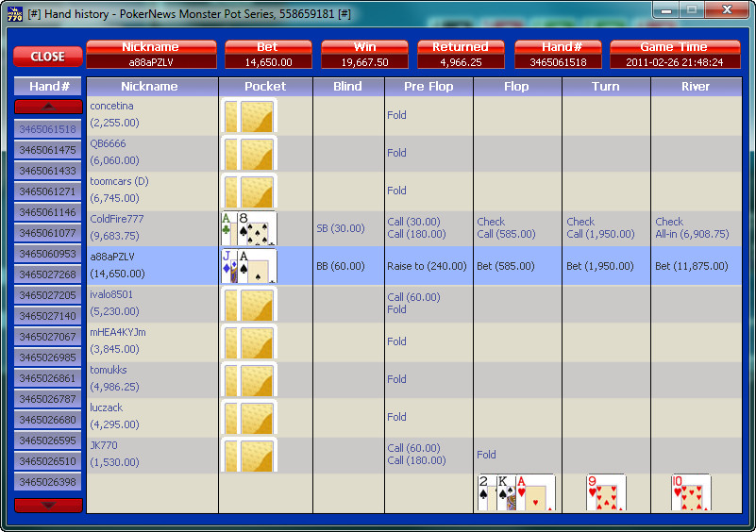Click tomukks' hidden pocket cards

[x=249, y=379]
